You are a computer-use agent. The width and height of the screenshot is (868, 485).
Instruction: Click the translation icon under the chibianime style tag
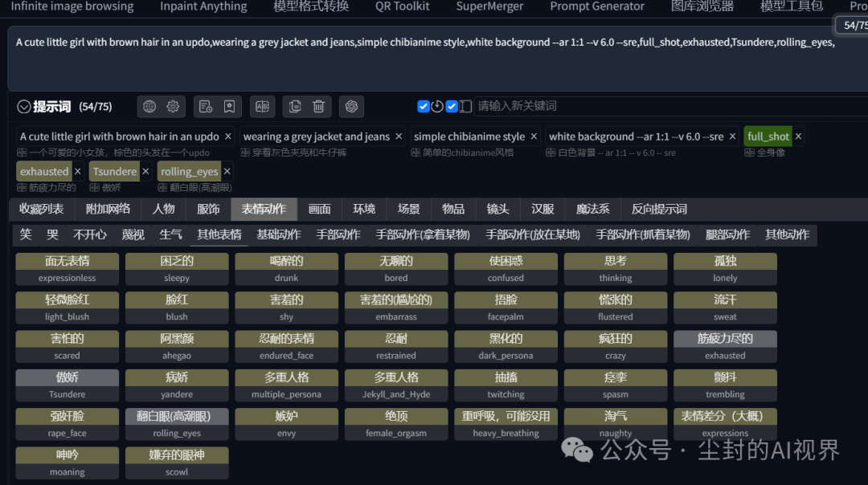(416, 153)
